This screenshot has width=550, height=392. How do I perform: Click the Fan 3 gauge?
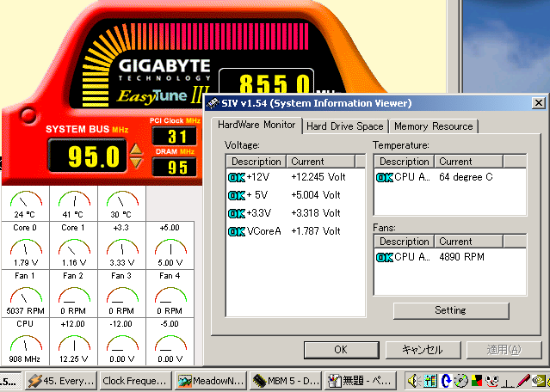pyautogui.click(x=121, y=293)
